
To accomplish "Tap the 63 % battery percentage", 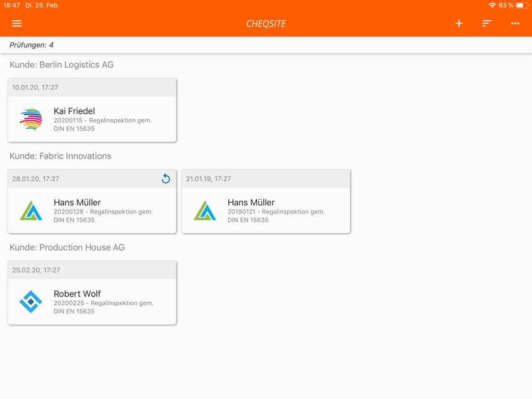I will (x=506, y=5).
